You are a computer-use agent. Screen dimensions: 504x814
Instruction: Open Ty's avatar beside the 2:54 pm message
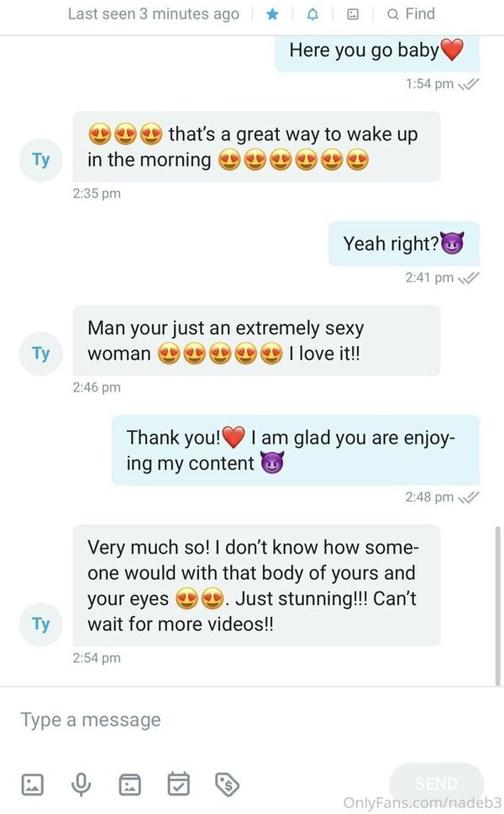41,624
